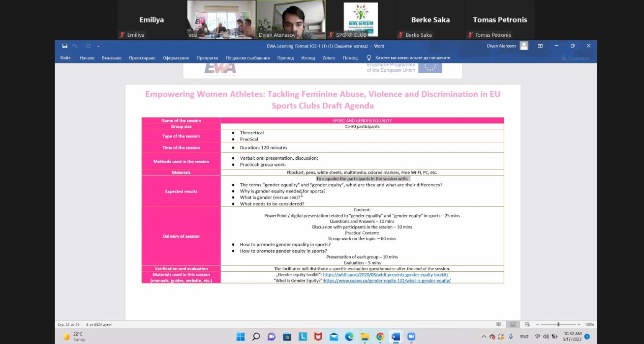Viewport: 644px width, 344px height.
Task: Open the caaws.ca what-is-gender-equity link
Action: tap(387, 281)
